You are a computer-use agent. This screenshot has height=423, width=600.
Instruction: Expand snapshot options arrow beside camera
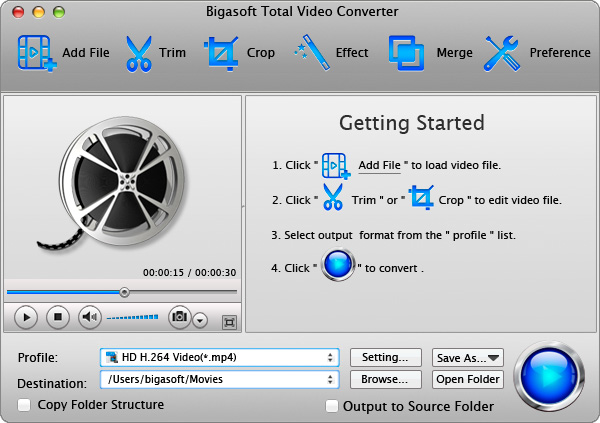pos(200,320)
